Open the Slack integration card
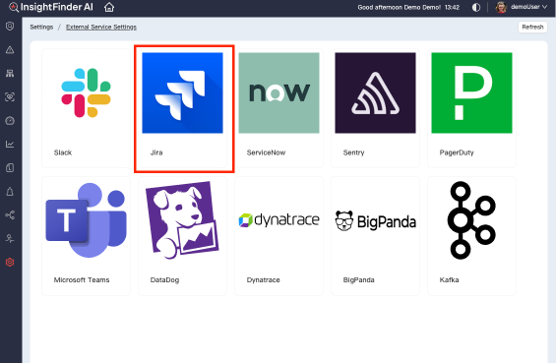 coord(86,108)
